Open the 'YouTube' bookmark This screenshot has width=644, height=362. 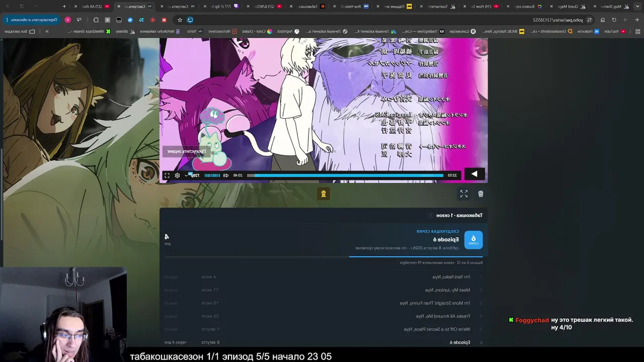tap(615, 31)
